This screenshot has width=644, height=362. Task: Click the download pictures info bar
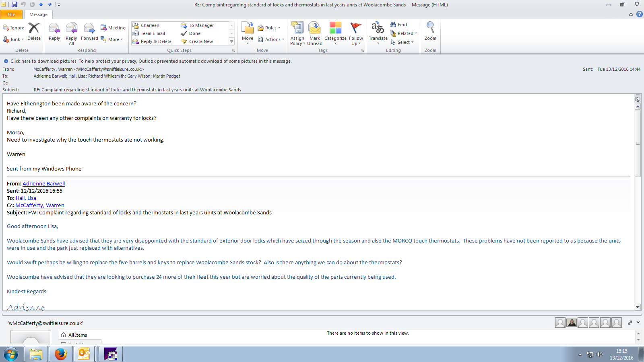[151, 61]
